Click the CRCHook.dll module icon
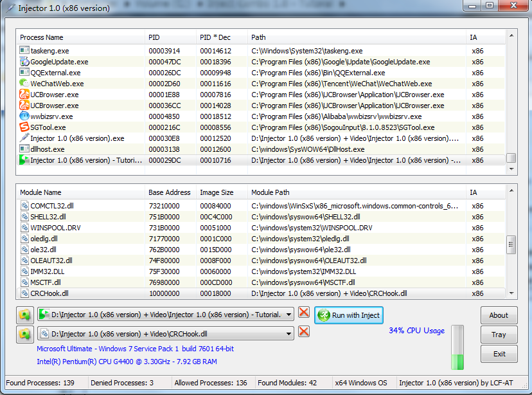The width and height of the screenshot is (532, 395). click(24, 293)
